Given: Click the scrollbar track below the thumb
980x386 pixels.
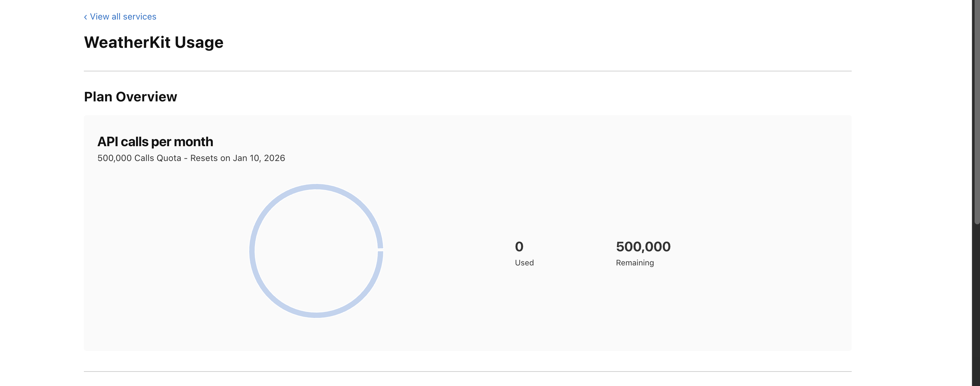Looking at the screenshot, I should coord(977,304).
